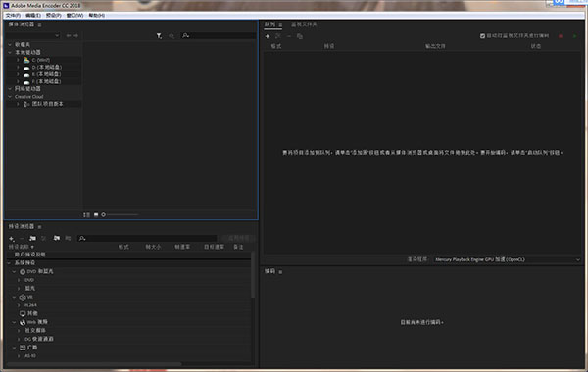The width and height of the screenshot is (588, 372).
Task: Open the Mercury Playback Engine renderer dropdown
Action: click(508, 259)
